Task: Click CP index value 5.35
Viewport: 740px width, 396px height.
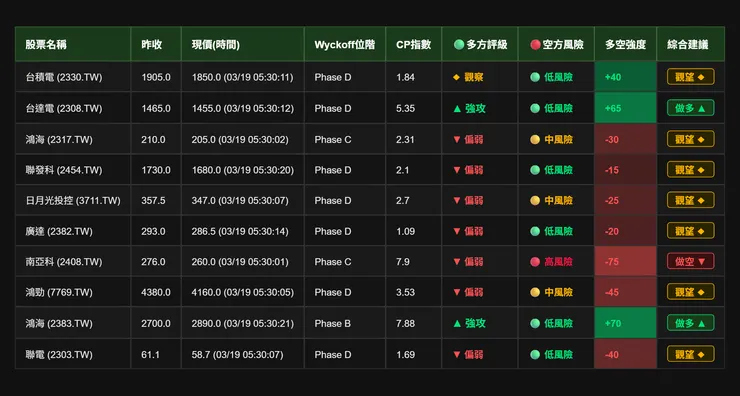Action: [405, 109]
